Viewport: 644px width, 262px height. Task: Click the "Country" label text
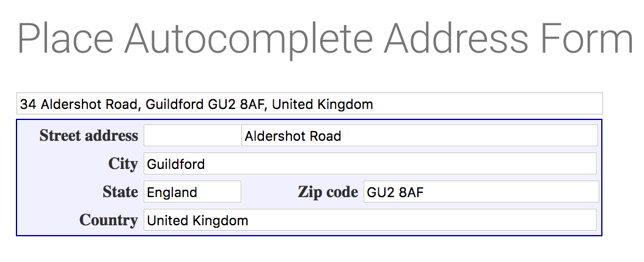[x=108, y=220]
